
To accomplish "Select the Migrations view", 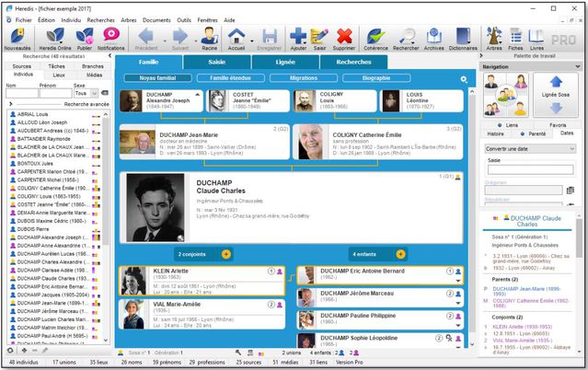I will (x=304, y=78).
